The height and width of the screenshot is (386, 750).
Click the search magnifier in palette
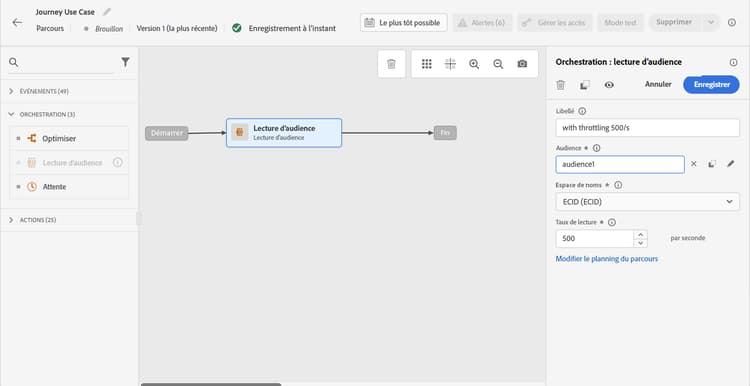point(13,62)
